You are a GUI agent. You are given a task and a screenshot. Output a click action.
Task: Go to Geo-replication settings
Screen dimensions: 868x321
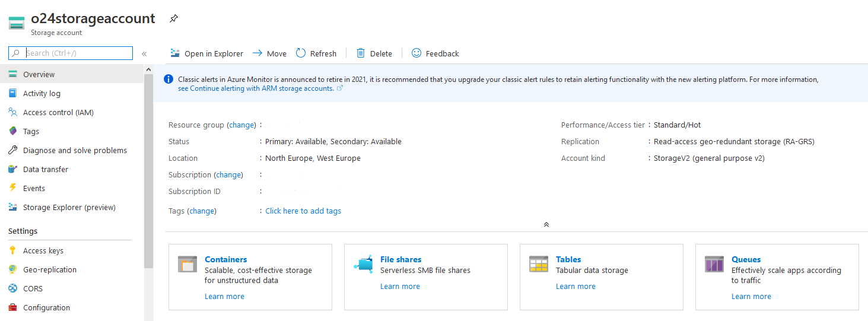50,270
